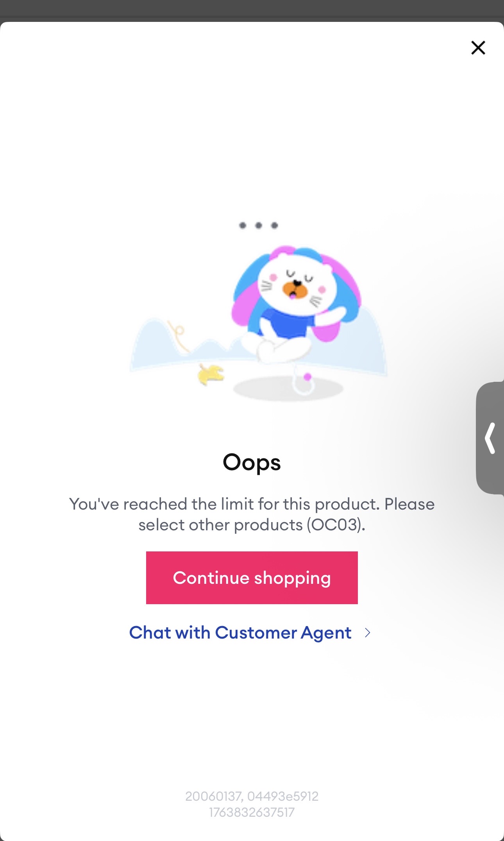This screenshot has height=841, width=504.
Task: Select the 1763832637517 timestamp text
Action: [252, 812]
